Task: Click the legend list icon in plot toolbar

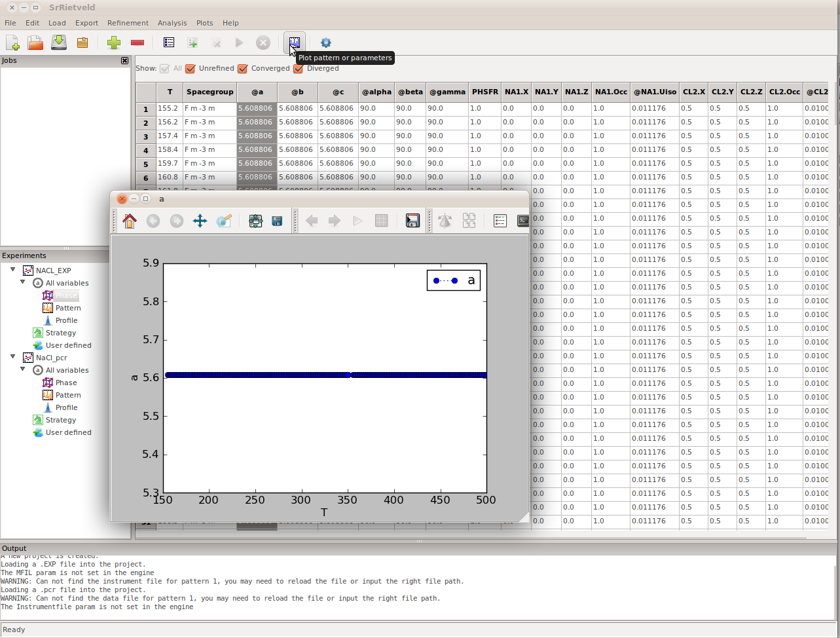Action: tap(500, 221)
